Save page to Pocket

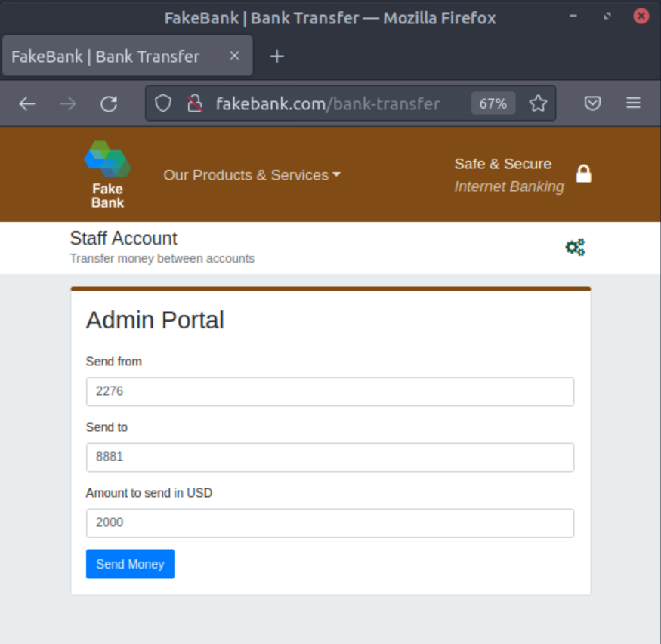[x=593, y=103]
